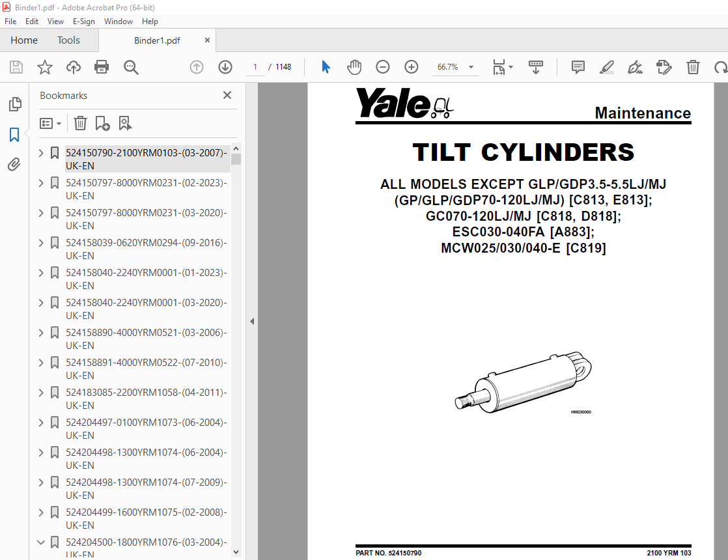
Task: Open the Edit menu
Action: click(31, 21)
